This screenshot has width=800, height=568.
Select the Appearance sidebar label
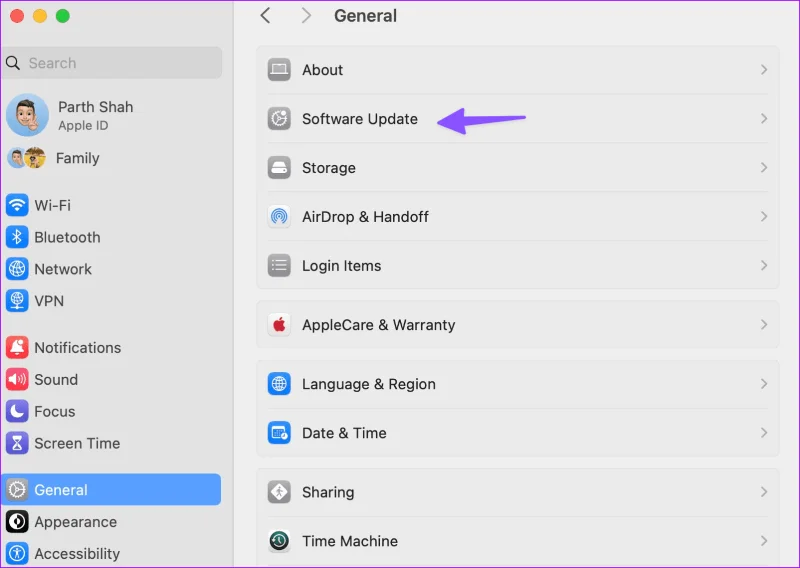(x=76, y=522)
